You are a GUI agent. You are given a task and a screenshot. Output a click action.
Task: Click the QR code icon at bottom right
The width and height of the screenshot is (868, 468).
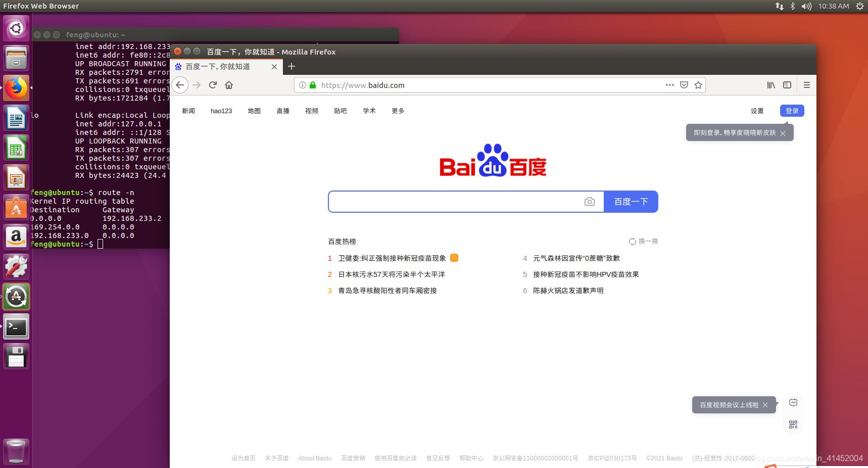pos(793,425)
